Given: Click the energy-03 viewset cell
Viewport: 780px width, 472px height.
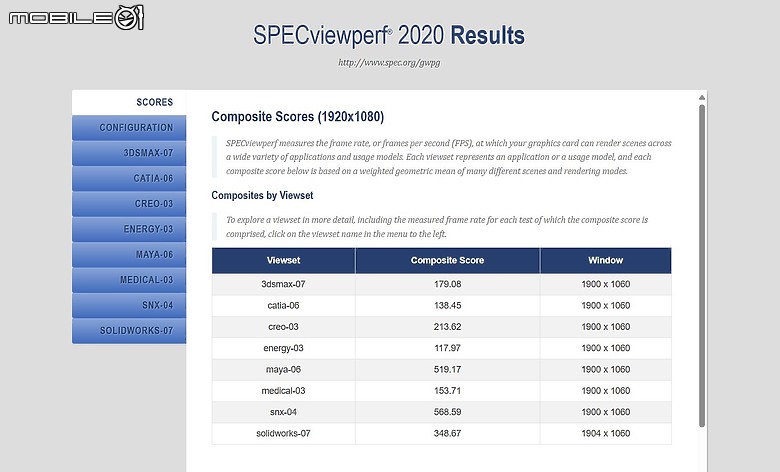Looking at the screenshot, I should 284,348.
